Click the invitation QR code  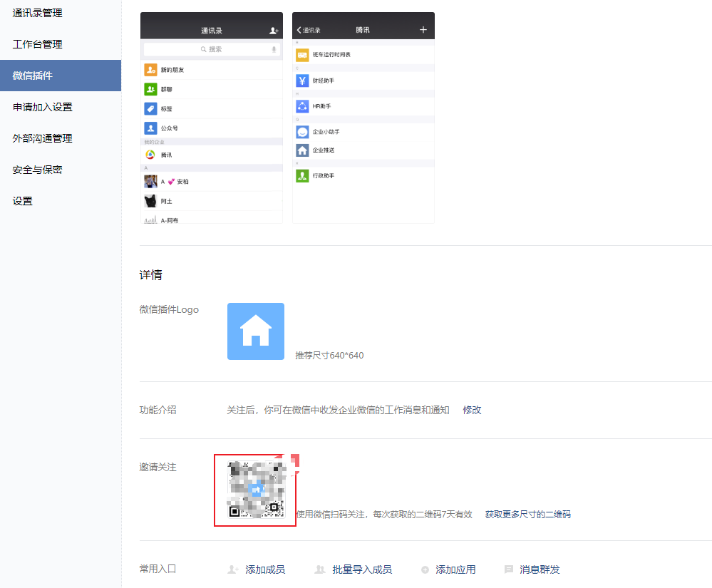257,490
